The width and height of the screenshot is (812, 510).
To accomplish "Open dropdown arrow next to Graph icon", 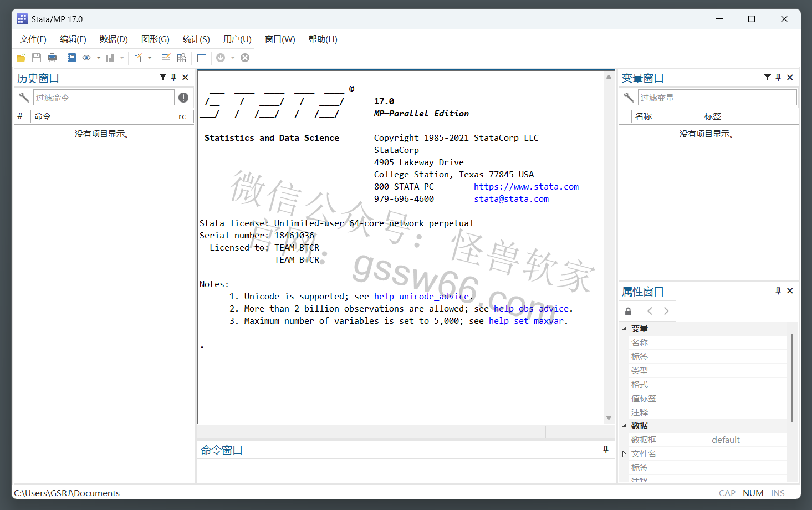I will (122, 58).
